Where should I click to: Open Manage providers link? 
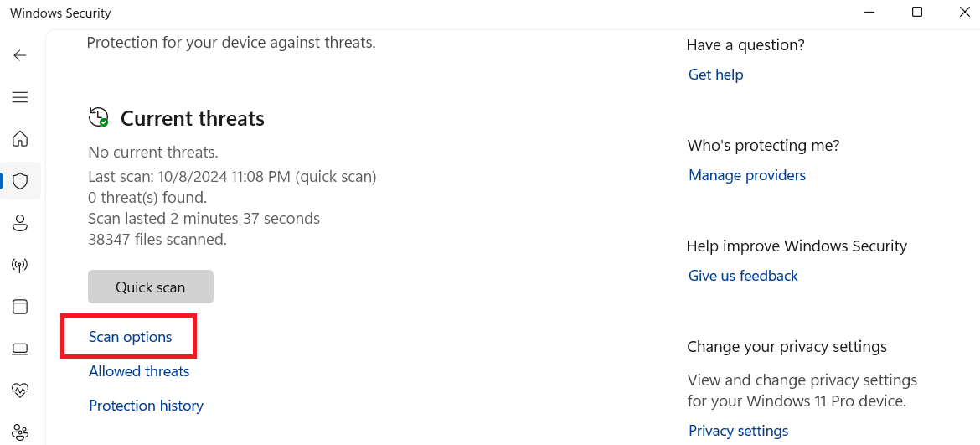pyautogui.click(x=747, y=175)
